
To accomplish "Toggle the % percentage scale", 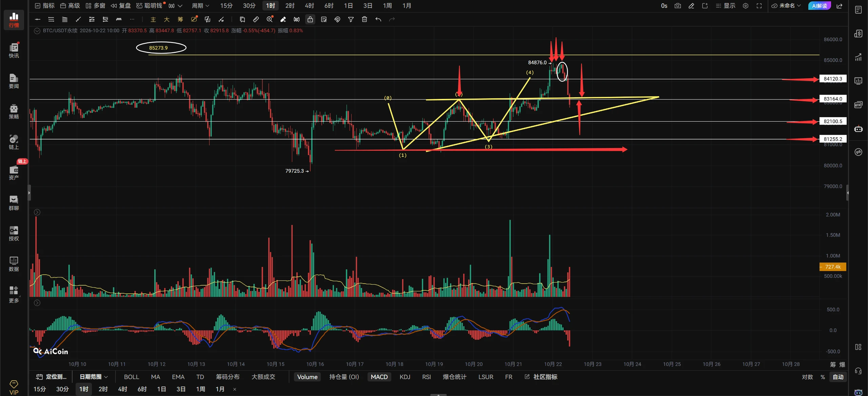I will tap(823, 377).
